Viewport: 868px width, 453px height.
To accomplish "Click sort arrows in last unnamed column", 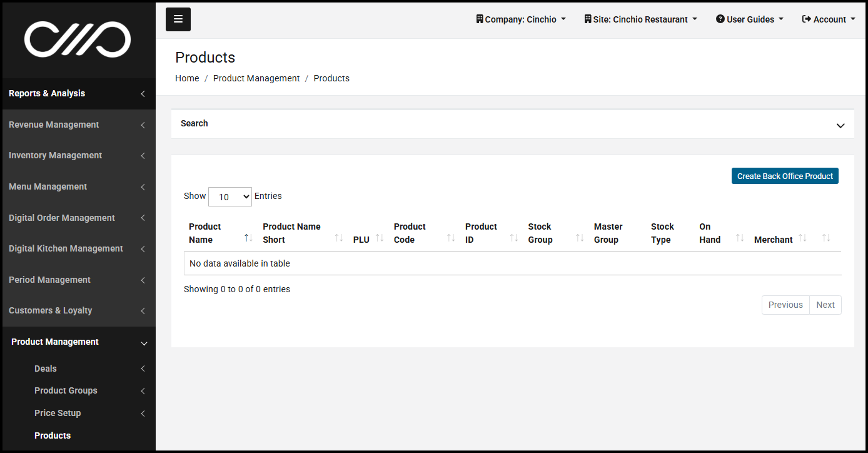I will [x=826, y=238].
